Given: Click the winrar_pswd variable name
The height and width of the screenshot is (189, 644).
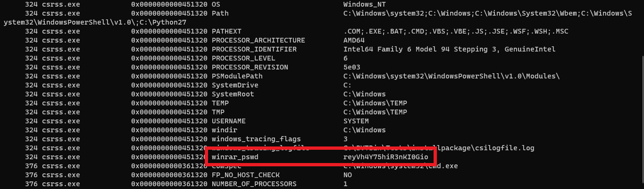Looking at the screenshot, I should pyautogui.click(x=235, y=156).
